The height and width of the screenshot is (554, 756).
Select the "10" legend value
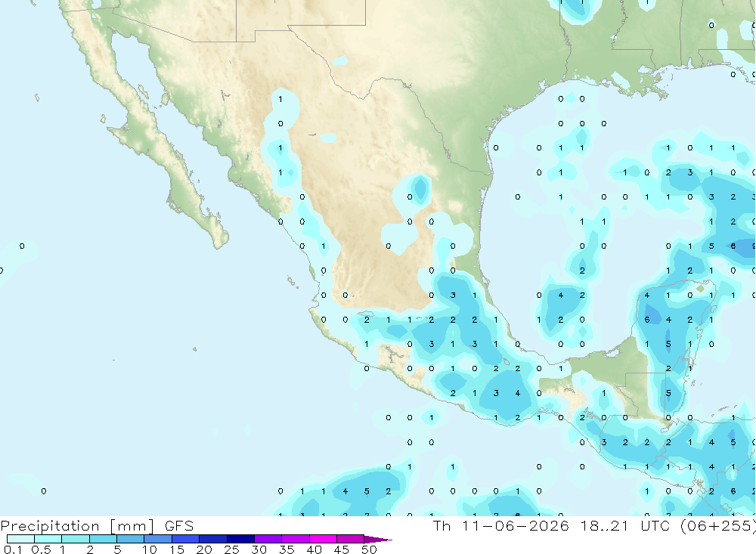(x=150, y=549)
